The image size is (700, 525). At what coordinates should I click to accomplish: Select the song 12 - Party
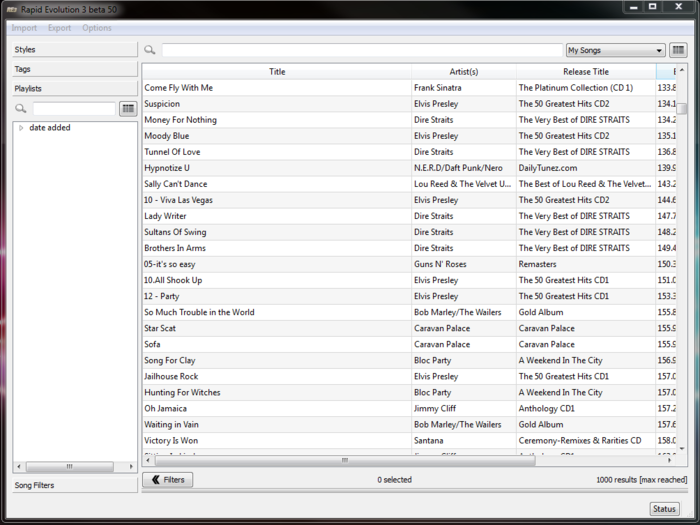pos(277,297)
